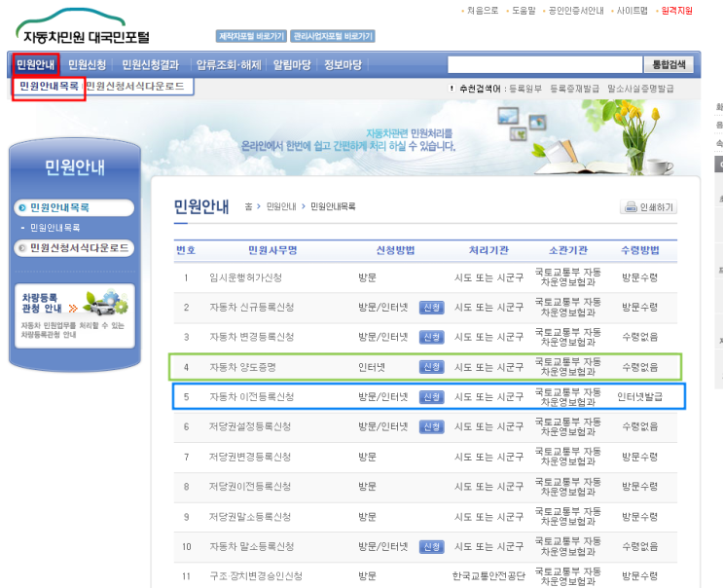This screenshot has height=588, width=723.
Task: Click 신청 button for 자동차 양도증명
Action: 431,367
